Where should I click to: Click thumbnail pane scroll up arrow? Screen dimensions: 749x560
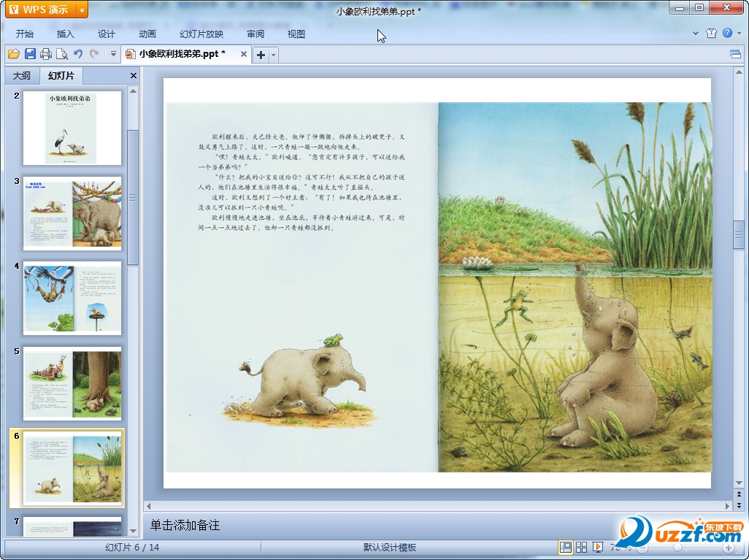coord(134,91)
